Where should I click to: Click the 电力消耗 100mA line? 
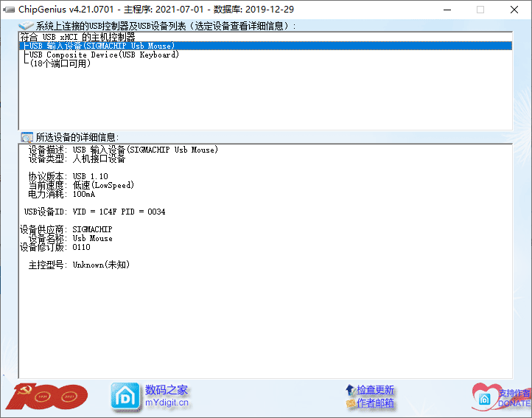pyautogui.click(x=62, y=194)
